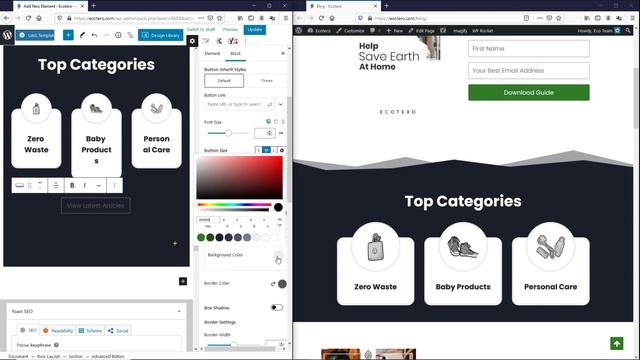Reload the Blog browser window page
This screenshot has width=640, height=360.
pyautogui.click(x=321, y=18)
